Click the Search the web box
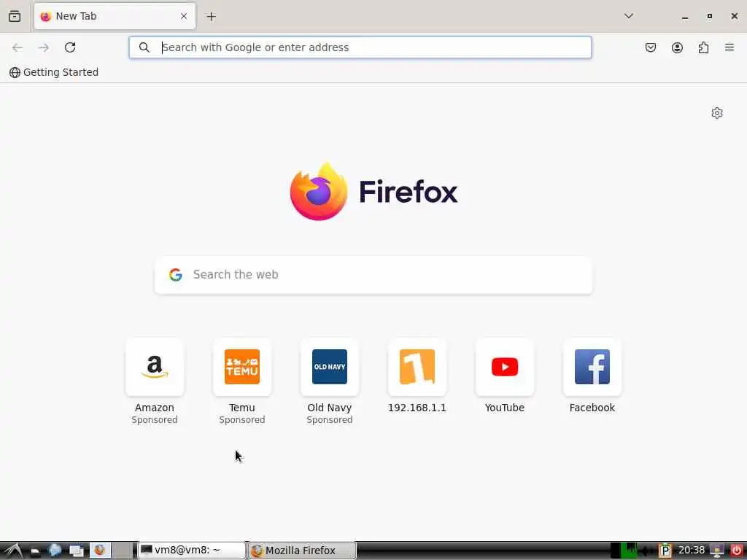 click(x=373, y=275)
